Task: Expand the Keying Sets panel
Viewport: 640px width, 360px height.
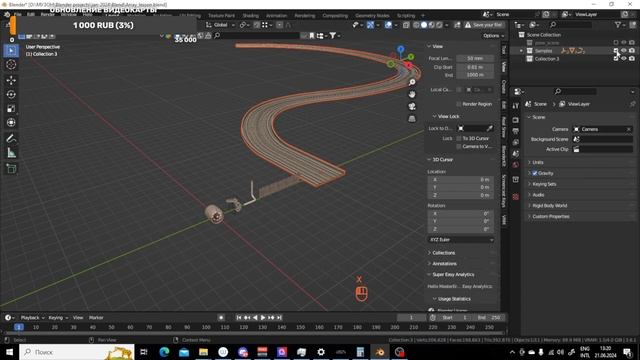Action: (x=544, y=184)
